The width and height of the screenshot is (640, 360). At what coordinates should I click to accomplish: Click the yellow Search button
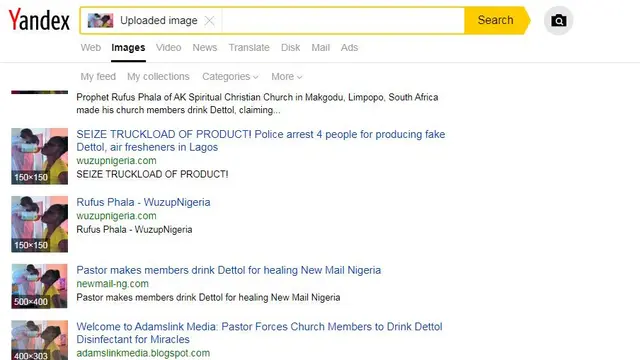pos(496,20)
